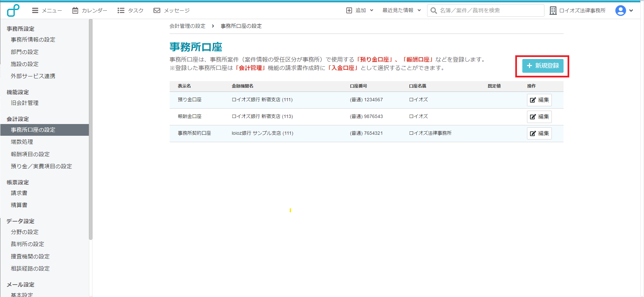Click the loioz logo icon
This screenshot has height=297, width=644.
pos(13,10)
